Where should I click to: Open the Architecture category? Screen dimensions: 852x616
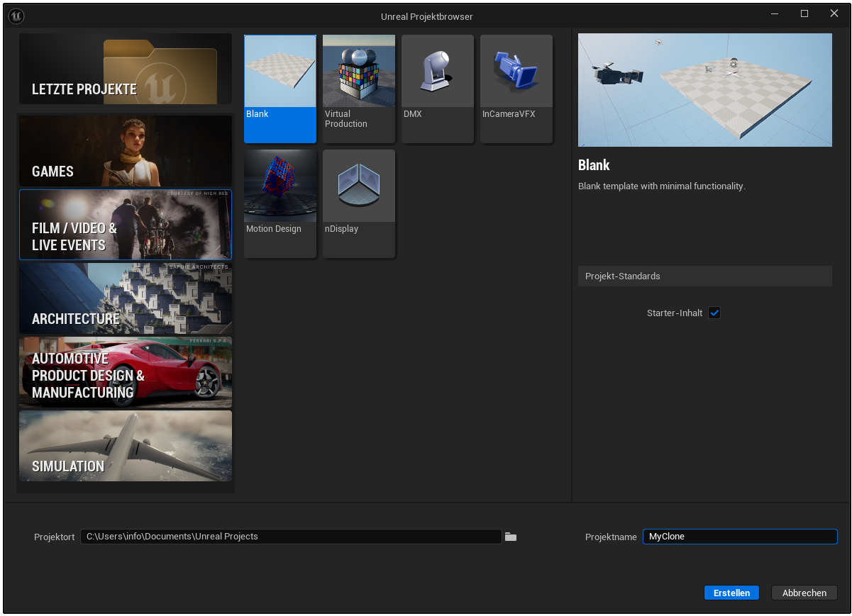tap(126, 298)
